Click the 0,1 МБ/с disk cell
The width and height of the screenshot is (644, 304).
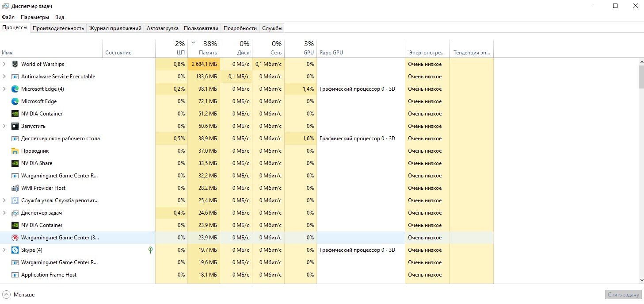(236, 77)
